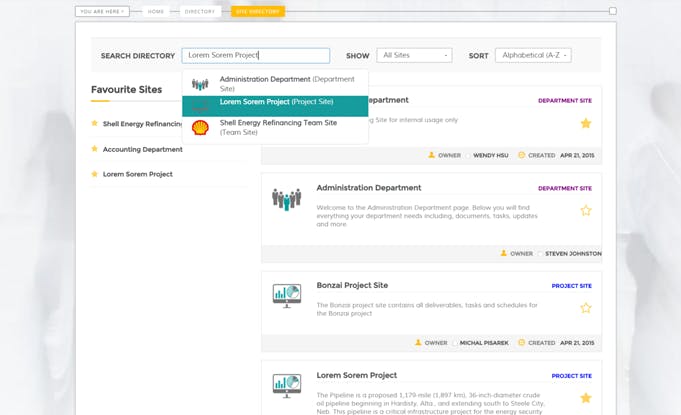The image size is (681, 415).
Task: Favourite the Administration Department with star
Action: (x=586, y=211)
